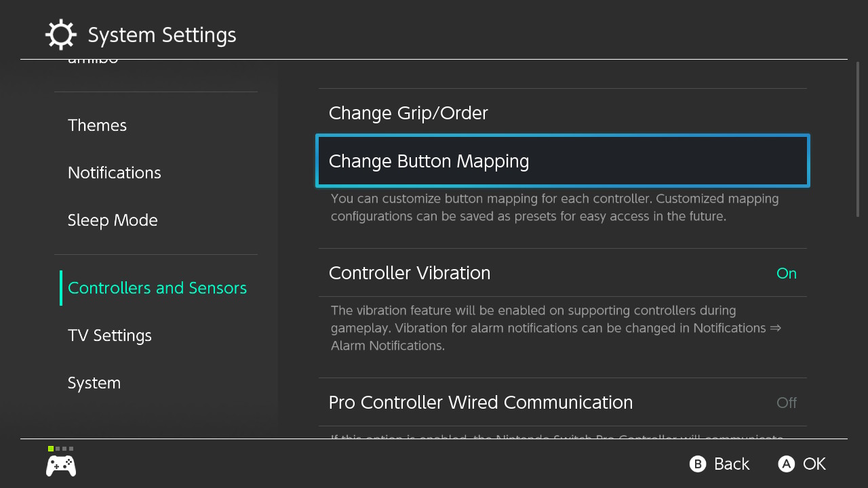Click the OK label in footer
The height and width of the screenshot is (488, 868).
click(814, 464)
